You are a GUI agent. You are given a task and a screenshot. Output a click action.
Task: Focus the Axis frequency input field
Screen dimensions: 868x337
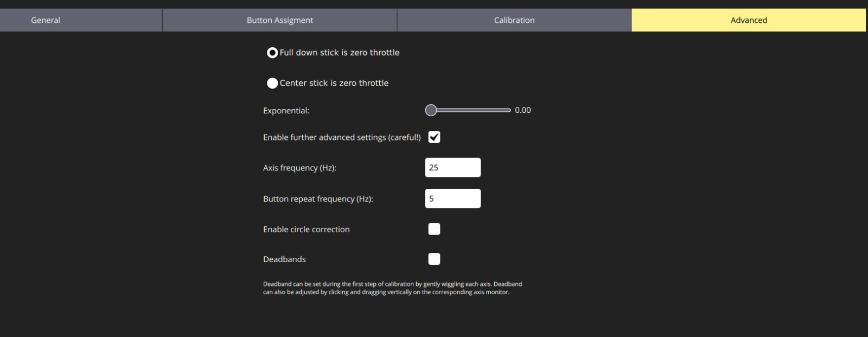pyautogui.click(x=452, y=168)
